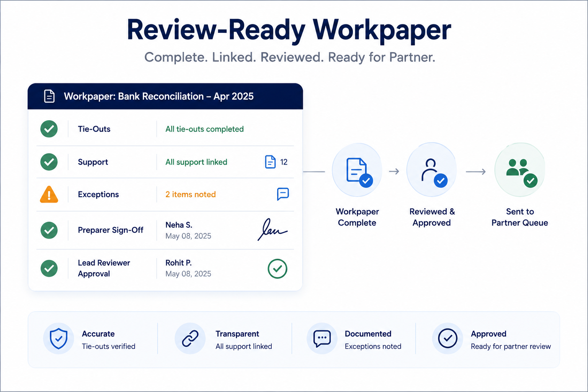
Task: Click the green check next to Lead Reviewer Approval
Action: 49,268
